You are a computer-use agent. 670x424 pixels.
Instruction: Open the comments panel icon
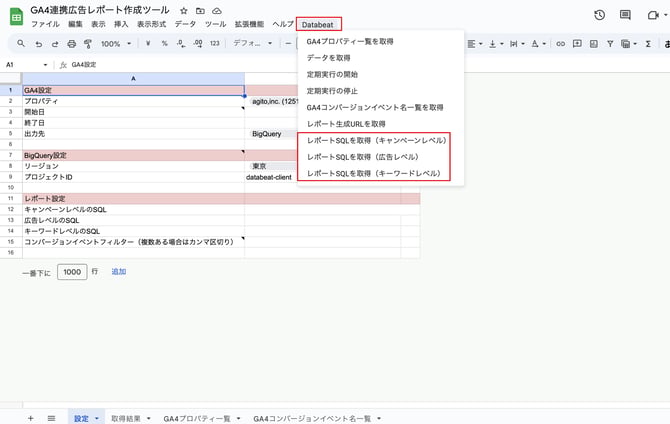point(625,15)
